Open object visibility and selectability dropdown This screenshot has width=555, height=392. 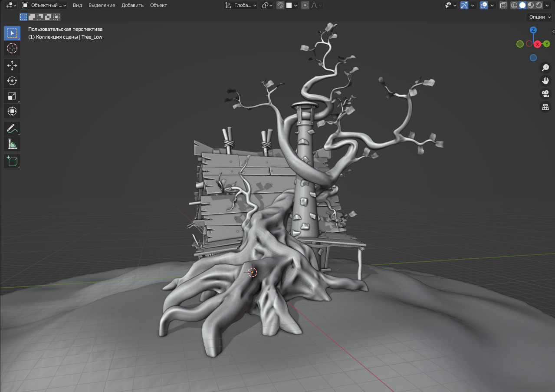coord(451,5)
